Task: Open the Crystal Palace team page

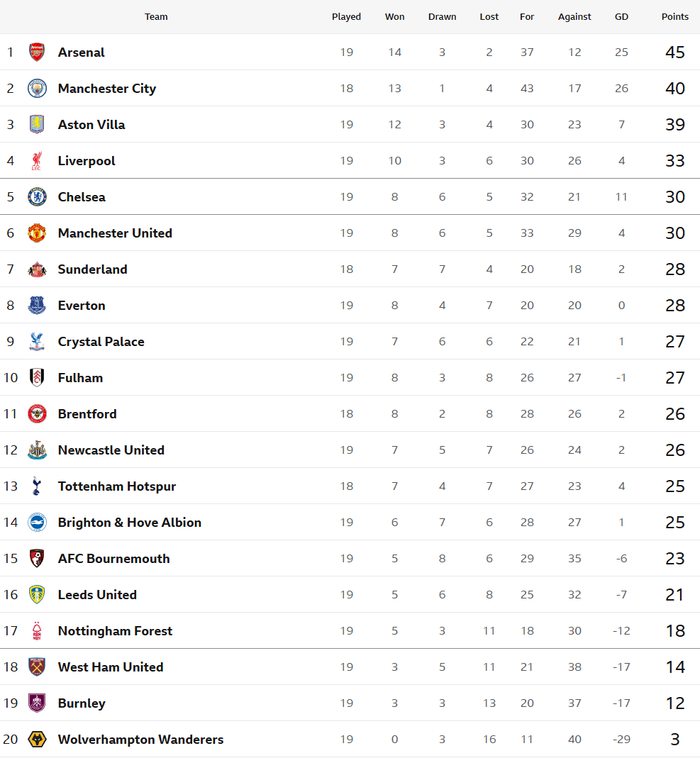Action: click(x=101, y=341)
